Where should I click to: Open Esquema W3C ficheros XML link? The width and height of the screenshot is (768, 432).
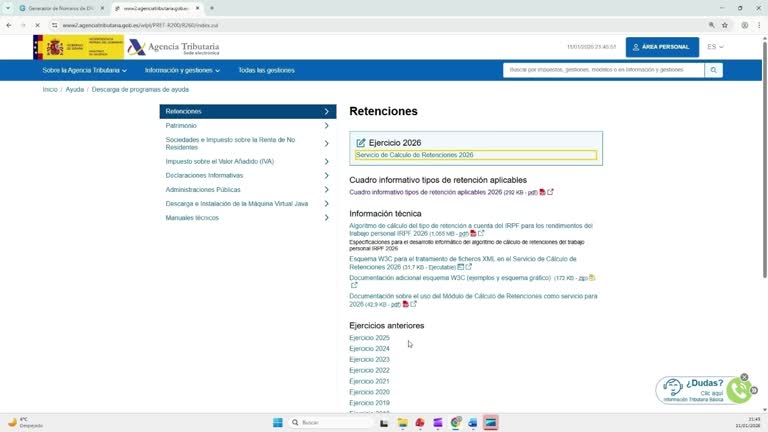pyautogui.click(x=463, y=263)
